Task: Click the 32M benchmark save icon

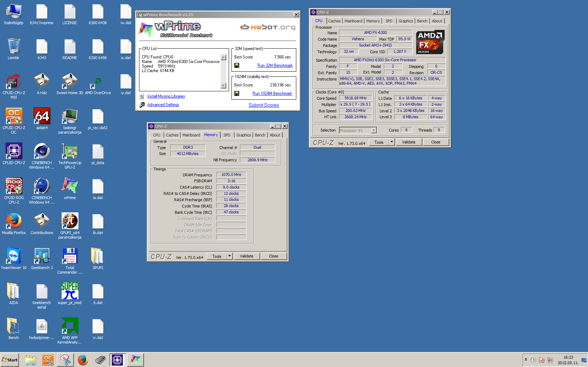Action: (237, 65)
